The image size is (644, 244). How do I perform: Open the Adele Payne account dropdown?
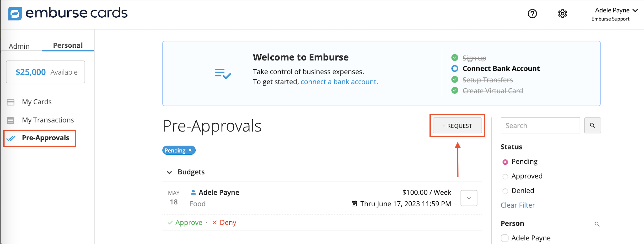coord(635,10)
